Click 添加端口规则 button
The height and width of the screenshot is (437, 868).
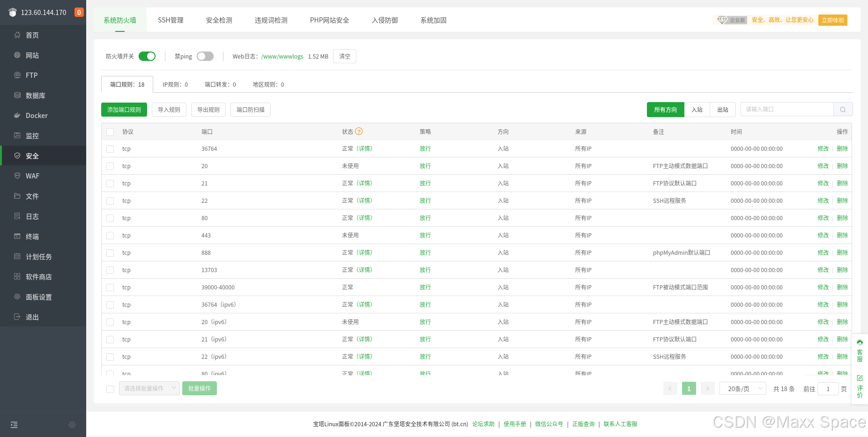[124, 110]
